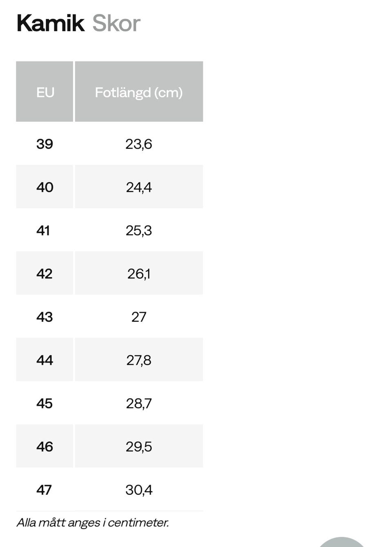Select EU size 43 cell

(45, 317)
